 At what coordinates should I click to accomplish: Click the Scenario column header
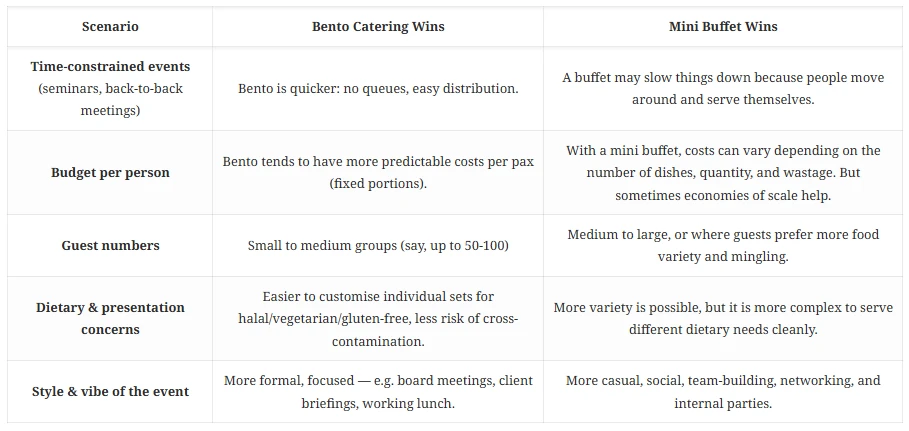pyautogui.click(x=110, y=27)
